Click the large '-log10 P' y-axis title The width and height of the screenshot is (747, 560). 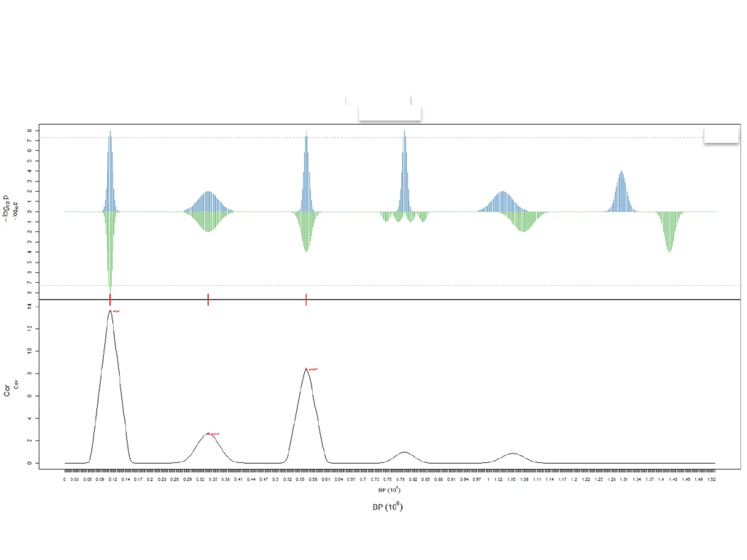pos(6,209)
